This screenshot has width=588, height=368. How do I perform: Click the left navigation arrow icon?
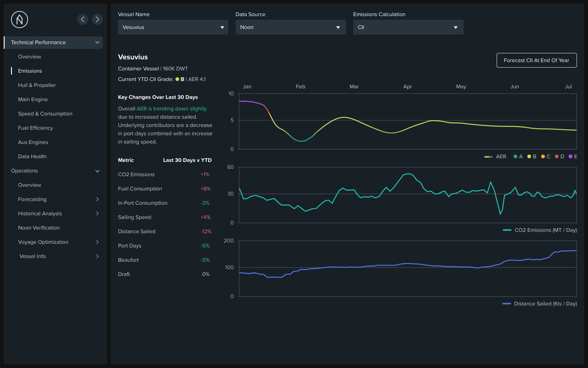pos(83,19)
